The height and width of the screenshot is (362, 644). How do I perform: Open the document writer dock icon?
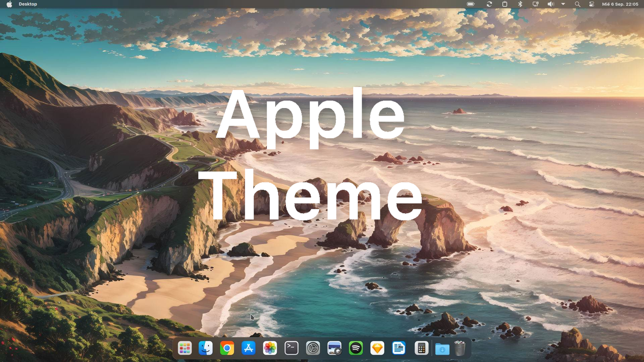(399, 348)
